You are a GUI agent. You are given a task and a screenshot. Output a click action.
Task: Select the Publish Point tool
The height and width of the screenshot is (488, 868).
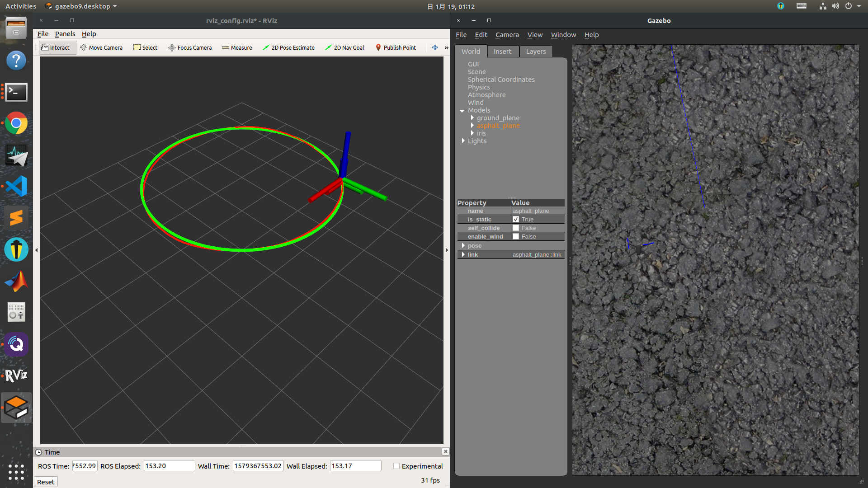point(396,47)
